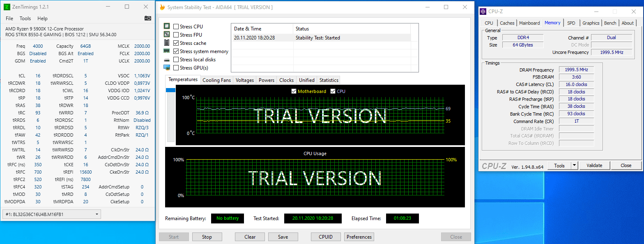The image size is (644, 244).
Task: Enable the Stress CPU checkbox
Action: click(176, 27)
